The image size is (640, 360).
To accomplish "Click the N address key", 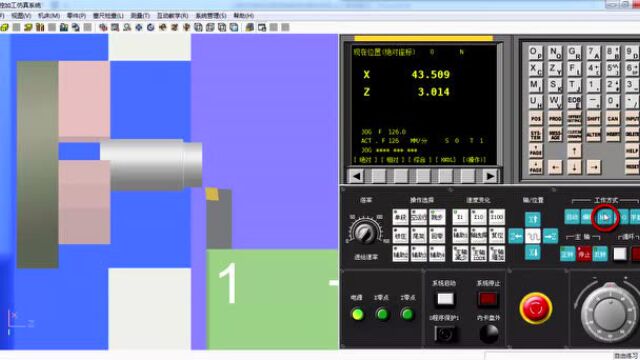I will coord(555,52).
